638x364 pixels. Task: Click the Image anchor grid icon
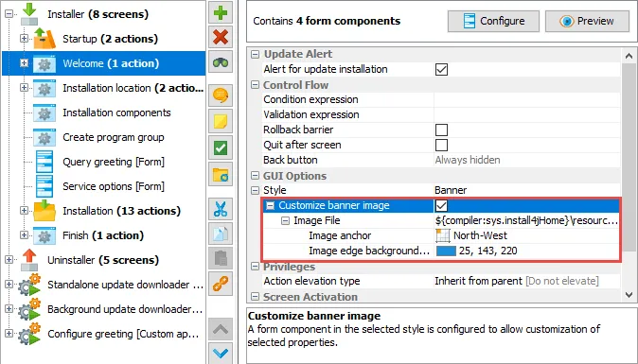pos(443,235)
